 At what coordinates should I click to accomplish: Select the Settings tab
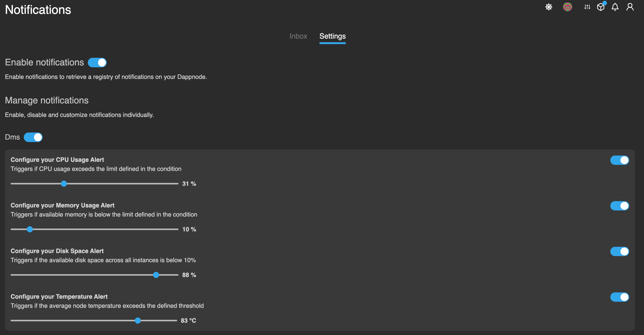[332, 36]
